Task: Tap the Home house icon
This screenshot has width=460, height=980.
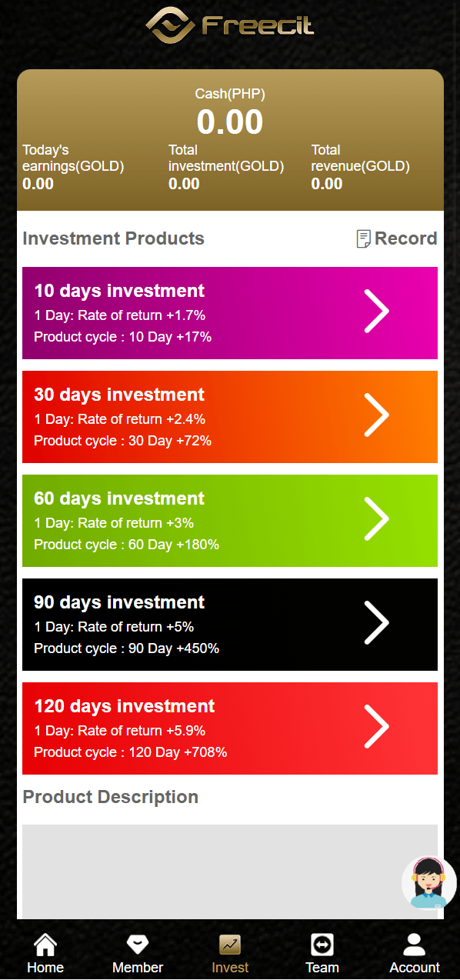Action: click(45, 944)
